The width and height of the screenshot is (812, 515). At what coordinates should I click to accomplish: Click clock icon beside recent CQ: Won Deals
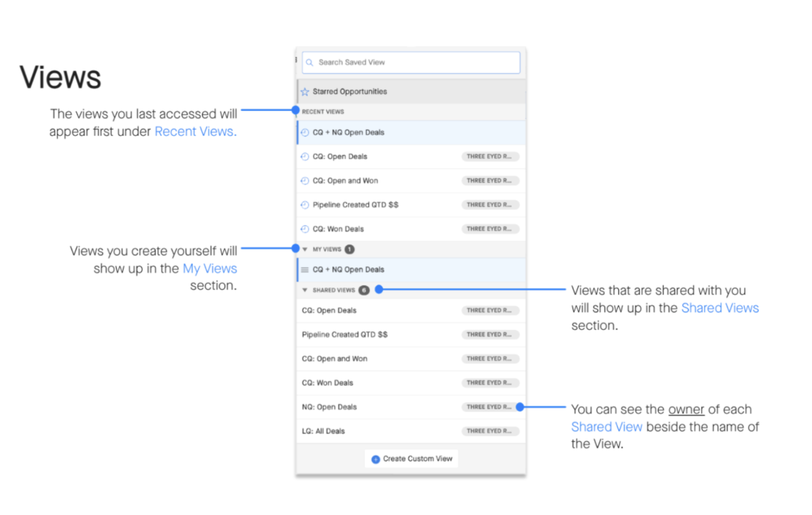pos(304,229)
